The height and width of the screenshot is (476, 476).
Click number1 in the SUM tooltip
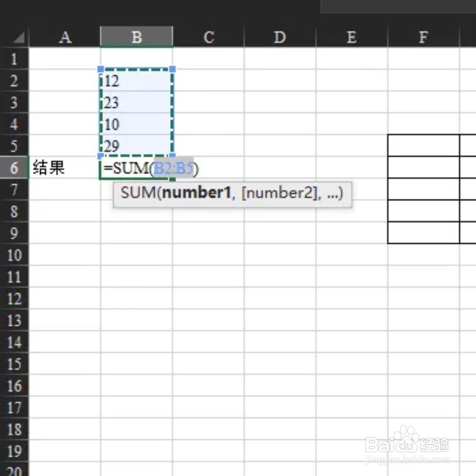click(197, 193)
